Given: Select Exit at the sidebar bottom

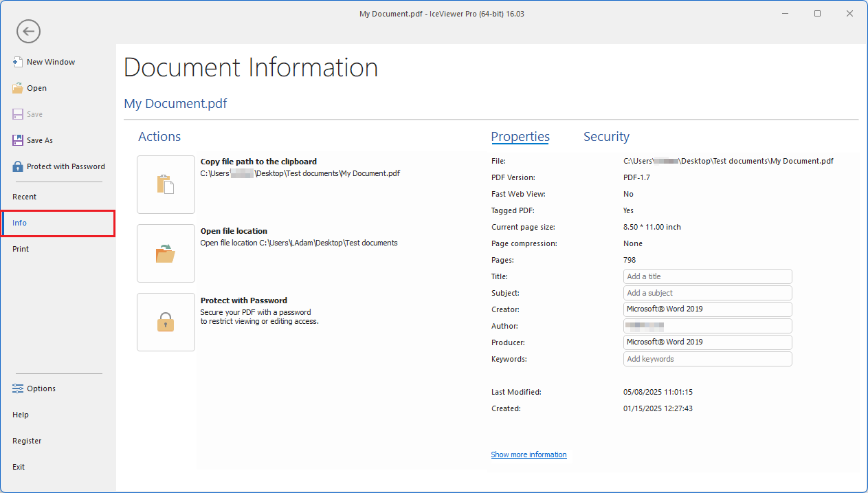Looking at the screenshot, I should click(x=19, y=467).
